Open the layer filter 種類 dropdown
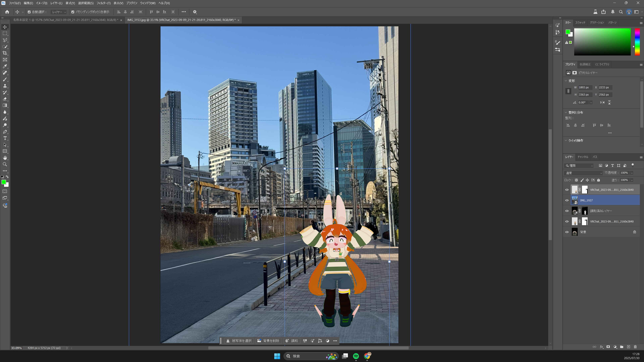Image resolution: width=644 pixels, height=362 pixels. [579, 166]
